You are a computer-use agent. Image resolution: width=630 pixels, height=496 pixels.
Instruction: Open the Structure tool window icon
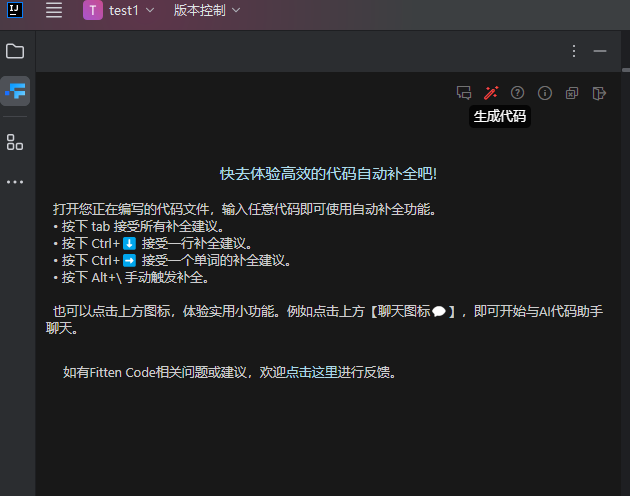(15, 142)
